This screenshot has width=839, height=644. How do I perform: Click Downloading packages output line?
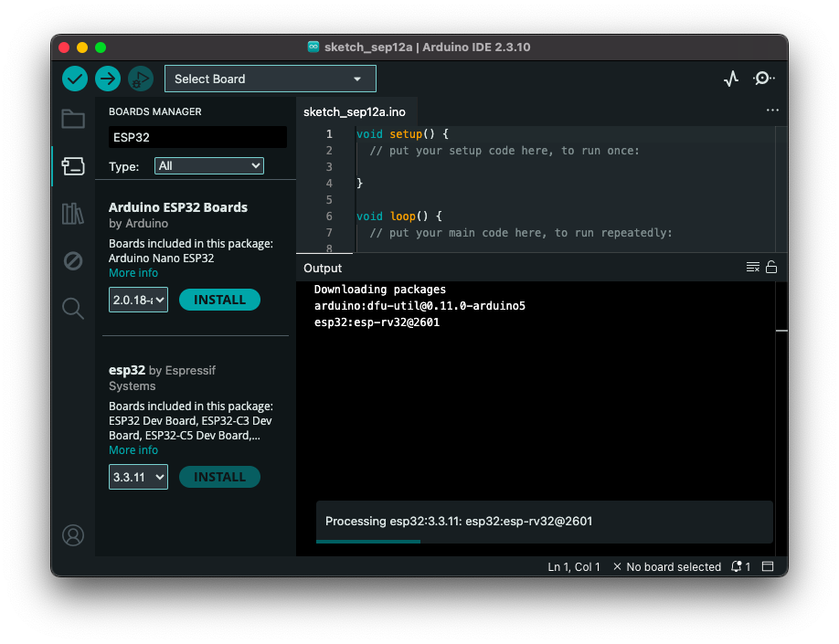click(380, 290)
